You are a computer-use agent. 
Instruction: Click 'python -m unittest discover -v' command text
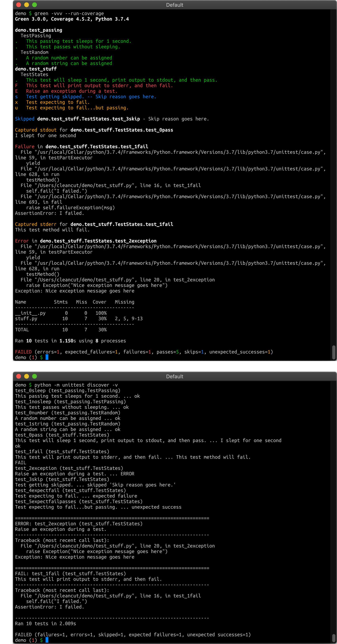point(76,385)
